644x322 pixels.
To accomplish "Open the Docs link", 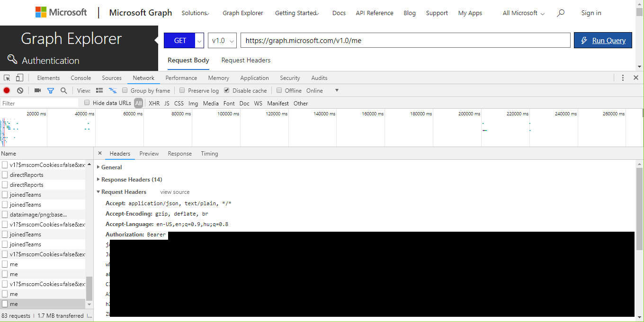I will [339, 13].
